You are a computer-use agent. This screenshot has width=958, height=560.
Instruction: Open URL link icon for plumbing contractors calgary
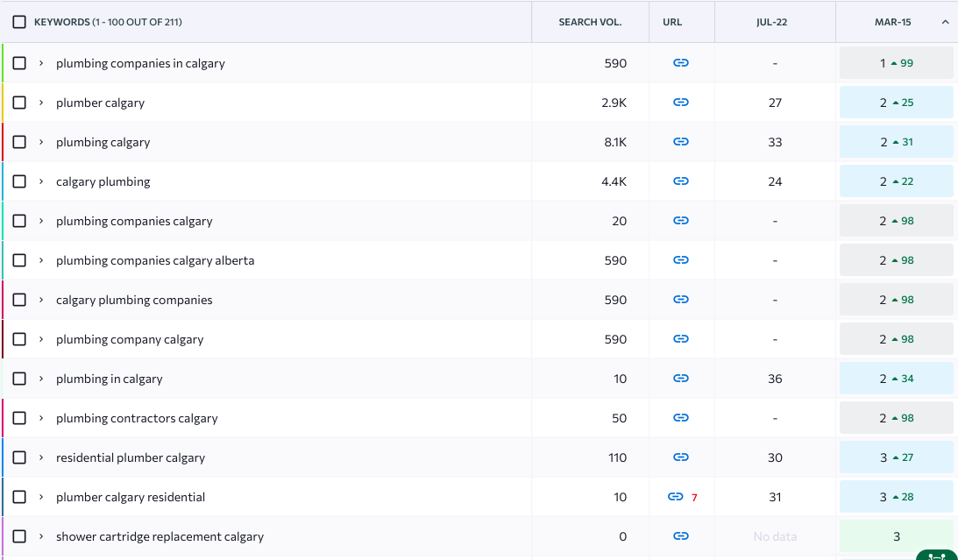pyautogui.click(x=681, y=418)
